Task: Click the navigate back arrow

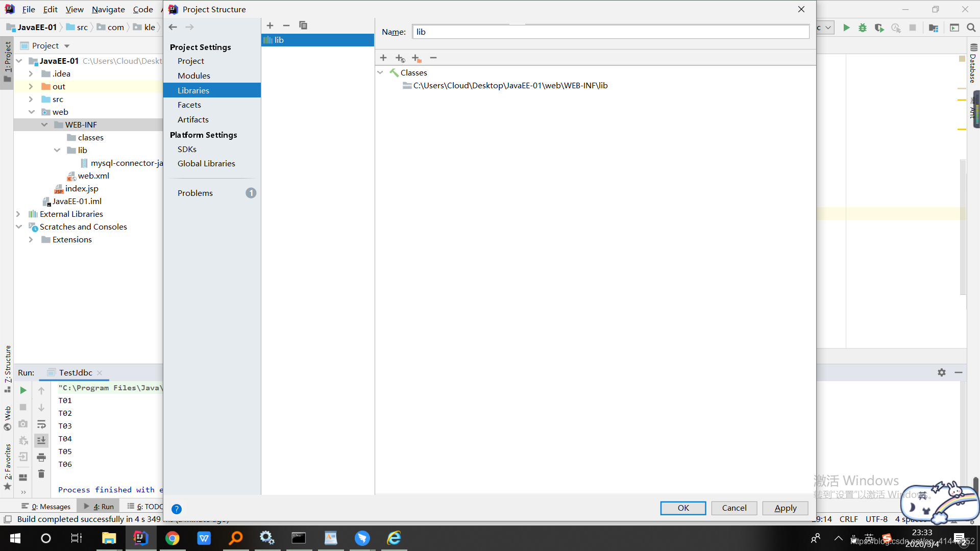Action: (x=173, y=27)
